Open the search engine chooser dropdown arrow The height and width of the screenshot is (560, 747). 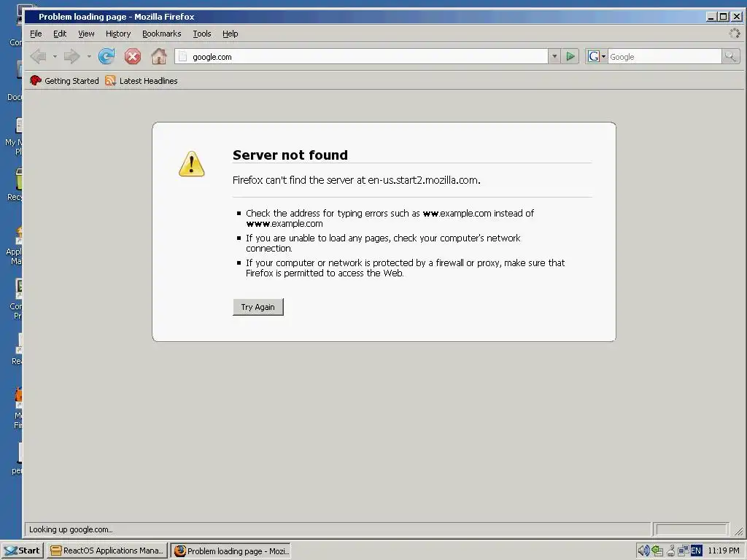(603, 57)
